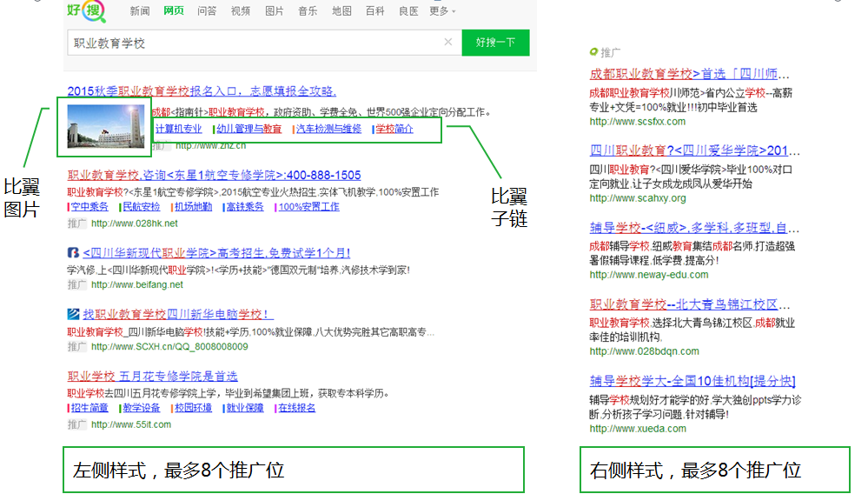The width and height of the screenshot is (868, 494).
Task: Click the 好搜 logo
Action: coord(87,10)
